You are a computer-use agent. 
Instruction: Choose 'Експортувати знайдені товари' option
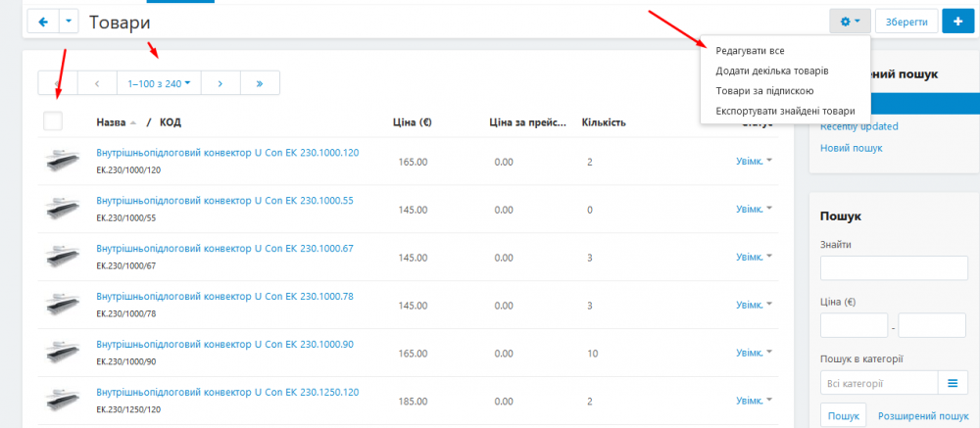(x=785, y=111)
